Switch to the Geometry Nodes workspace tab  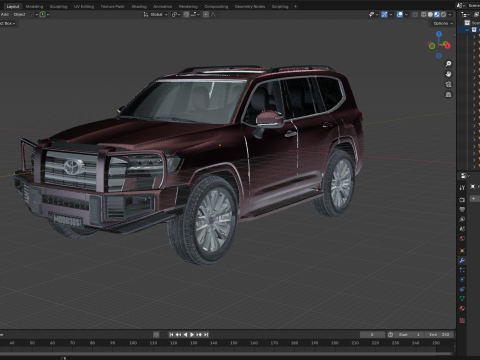250,6
